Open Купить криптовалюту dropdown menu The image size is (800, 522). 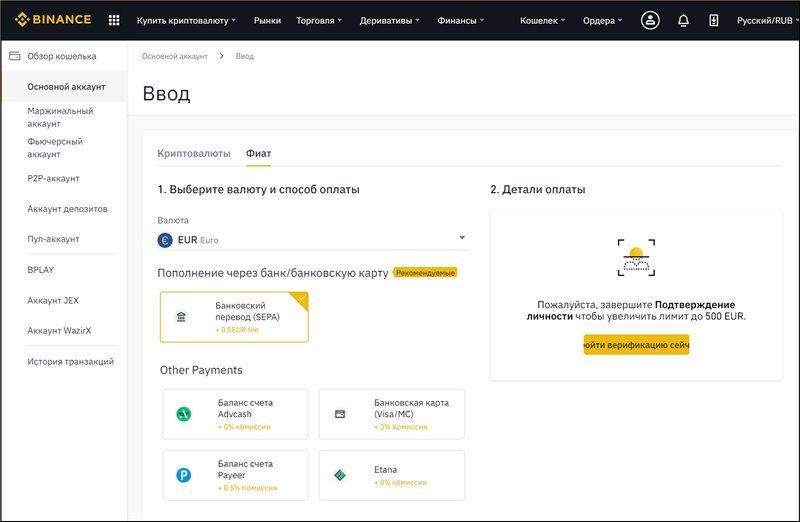pos(186,20)
